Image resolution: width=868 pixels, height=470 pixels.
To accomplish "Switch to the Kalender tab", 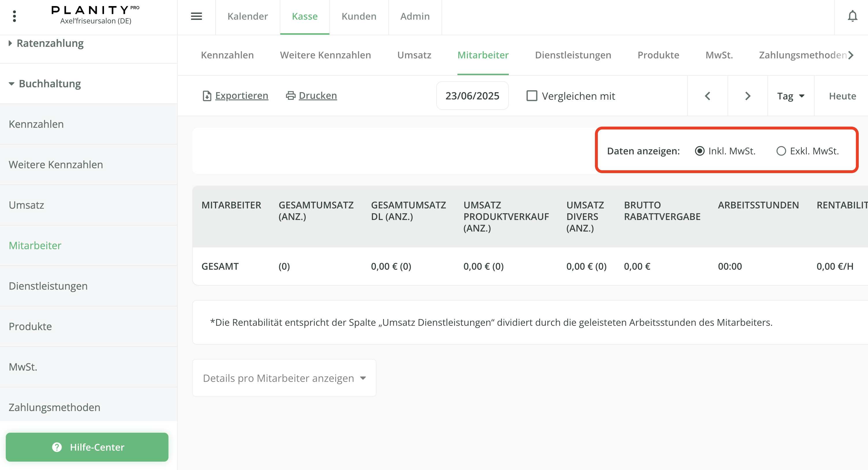I will (247, 16).
